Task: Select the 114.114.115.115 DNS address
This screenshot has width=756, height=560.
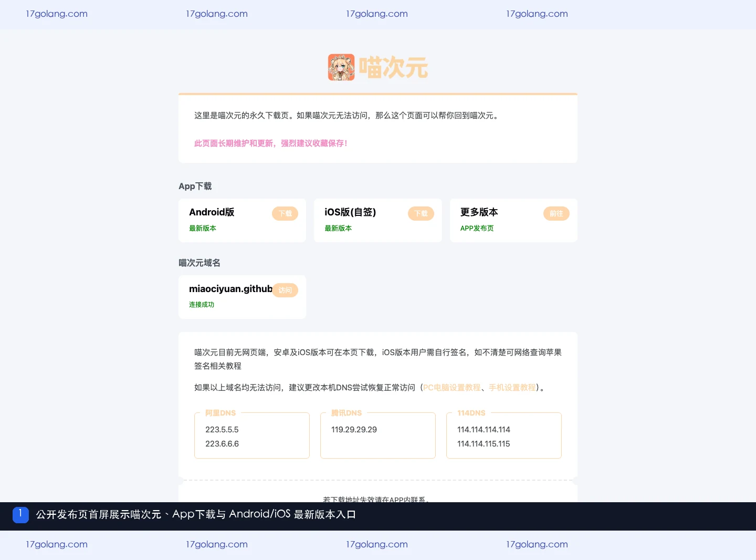Action: (x=484, y=444)
